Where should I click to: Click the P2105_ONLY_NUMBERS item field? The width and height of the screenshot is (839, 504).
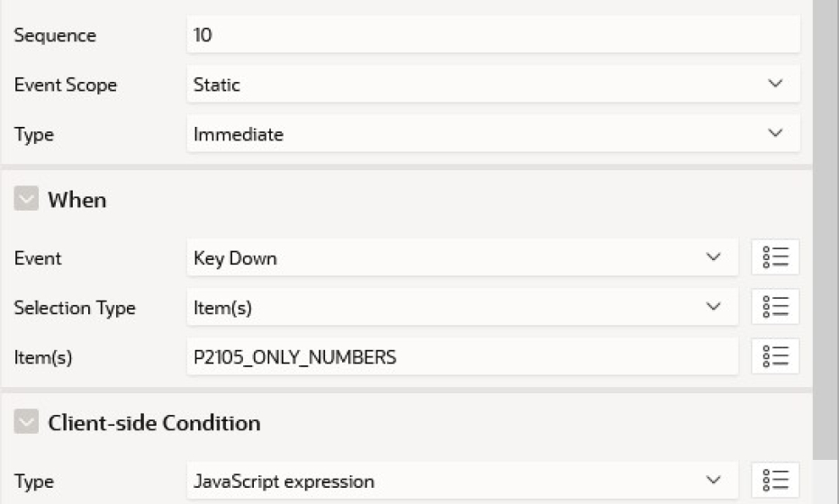click(x=462, y=356)
